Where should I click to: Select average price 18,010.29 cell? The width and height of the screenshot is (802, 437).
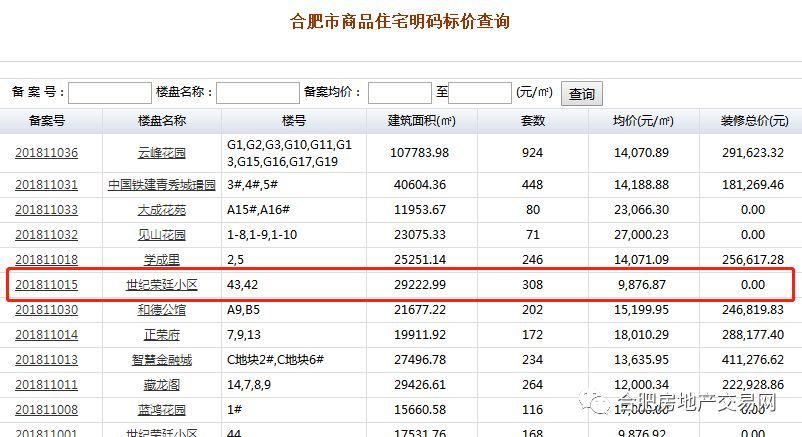(x=641, y=335)
